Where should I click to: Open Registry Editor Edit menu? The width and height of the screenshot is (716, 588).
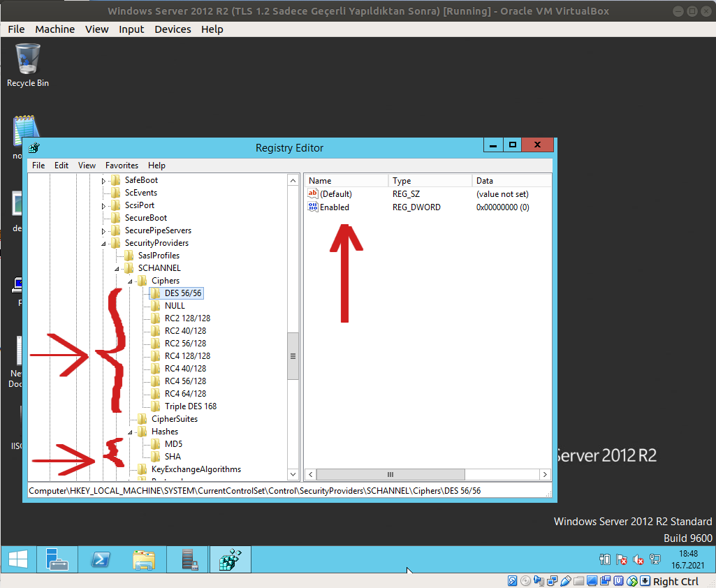[x=61, y=166]
